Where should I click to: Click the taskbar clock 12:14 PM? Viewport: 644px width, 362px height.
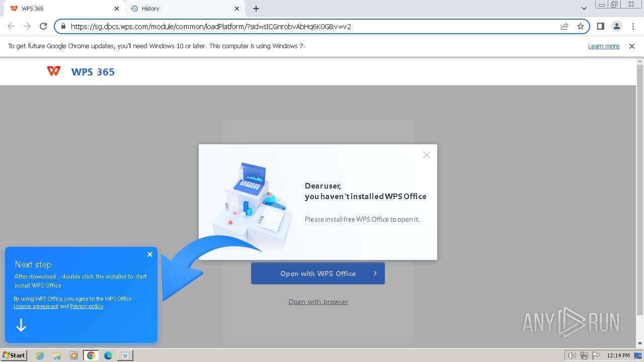[x=618, y=355]
